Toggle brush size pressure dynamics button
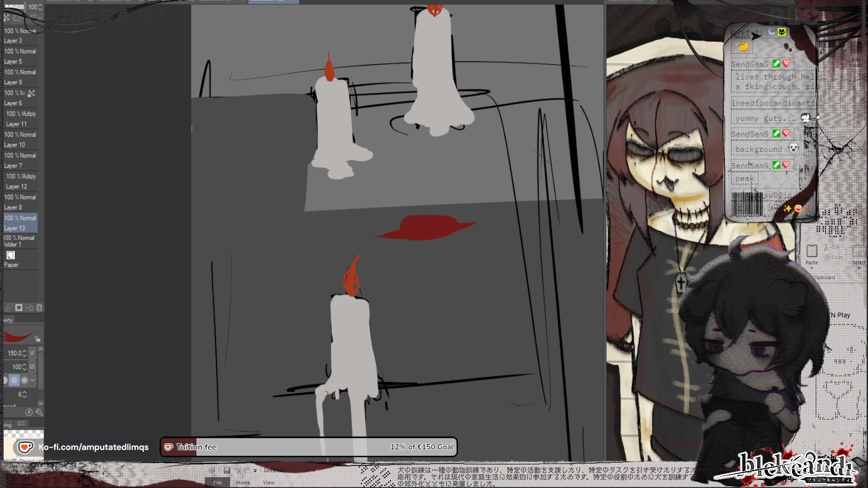Viewport: 868px width, 488px height. pyautogui.click(x=32, y=353)
